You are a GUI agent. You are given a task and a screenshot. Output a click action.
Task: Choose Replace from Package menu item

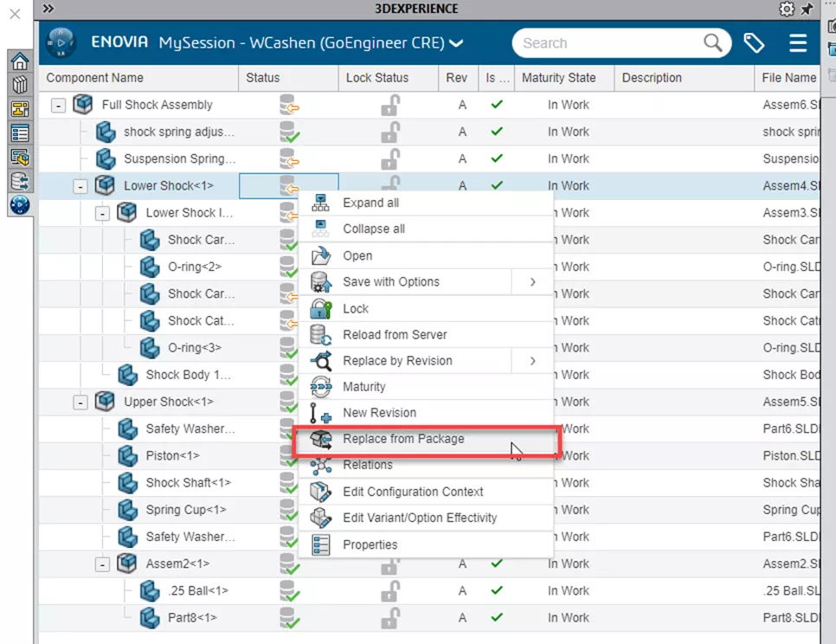click(x=403, y=439)
